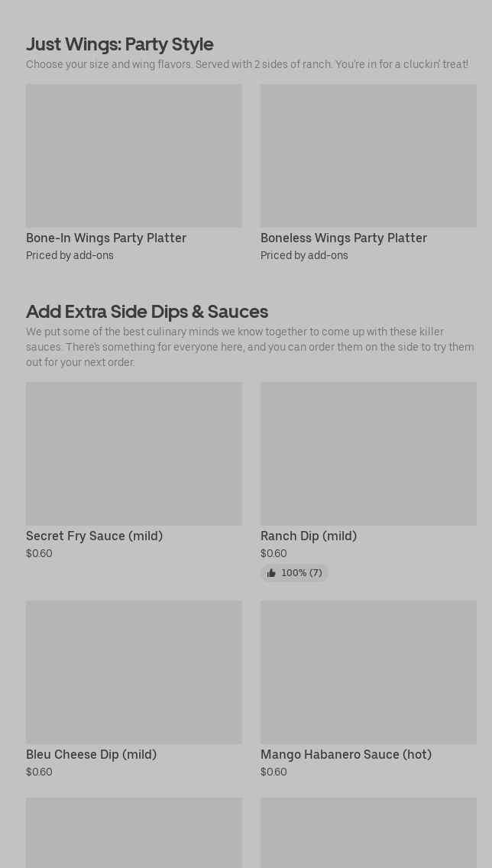Click 'Priced by add-ons' under Boneless Wings
This screenshot has width=492, height=868.
pos(304,256)
